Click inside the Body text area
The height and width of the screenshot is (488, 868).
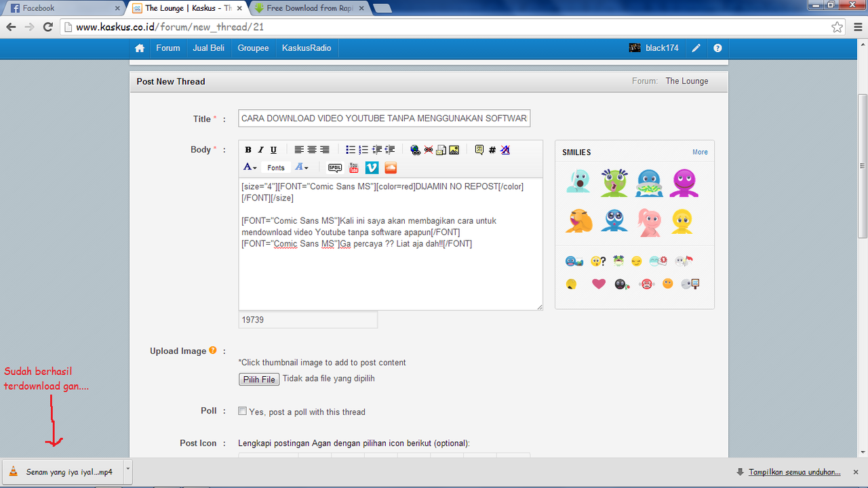pos(391,244)
